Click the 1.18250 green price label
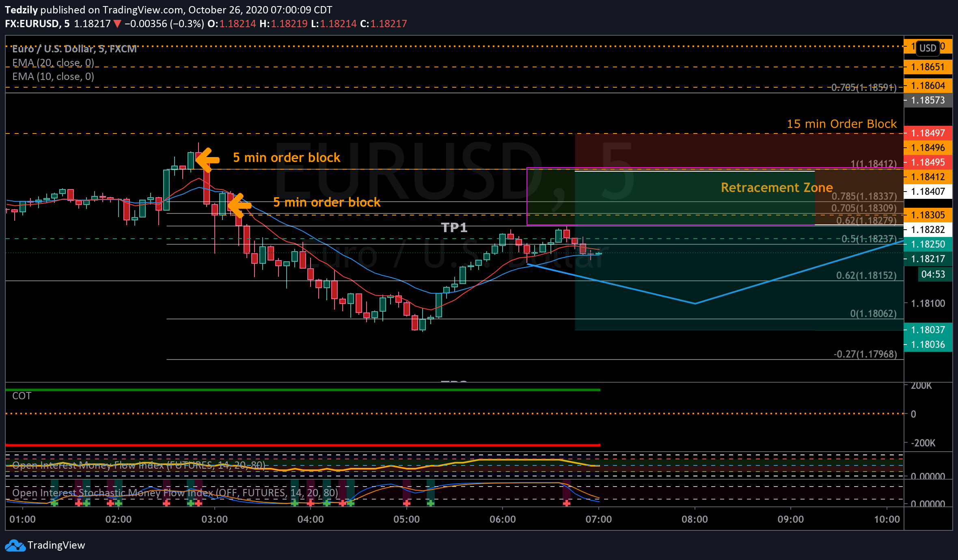 928,244
